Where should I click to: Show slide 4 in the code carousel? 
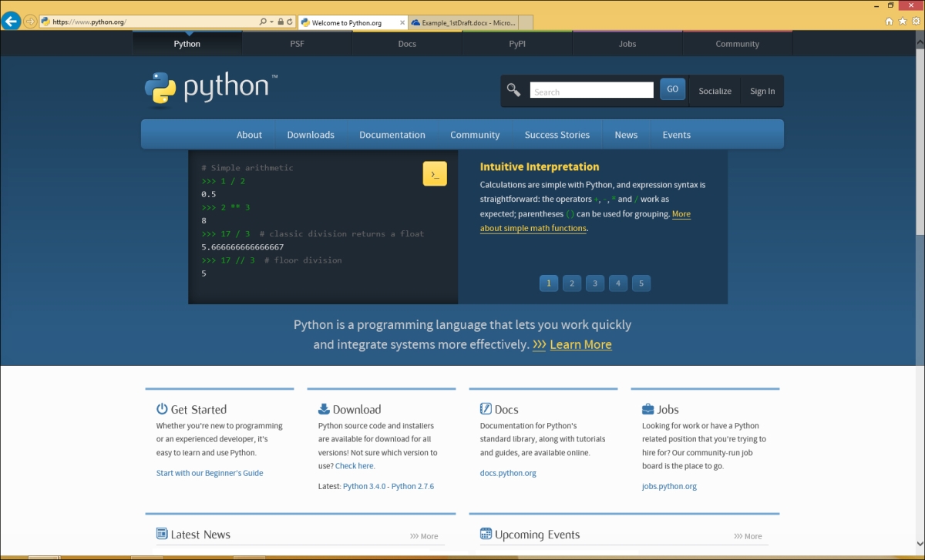click(x=617, y=283)
